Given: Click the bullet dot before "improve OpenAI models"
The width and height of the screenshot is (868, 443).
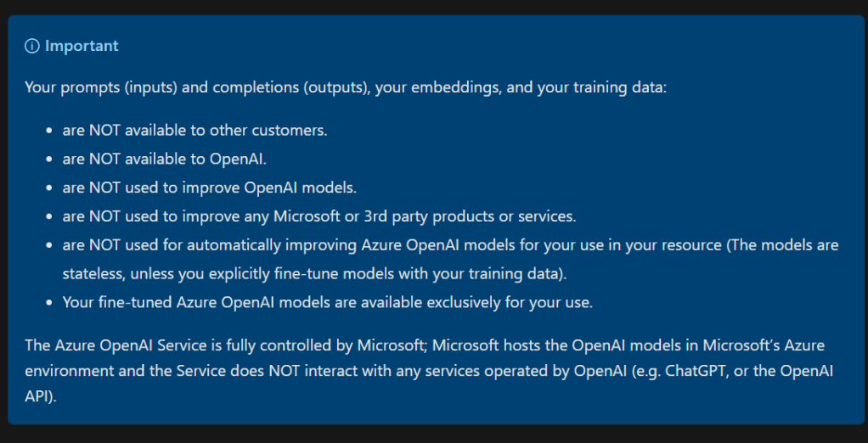Looking at the screenshot, I should pyautogui.click(x=48, y=188).
